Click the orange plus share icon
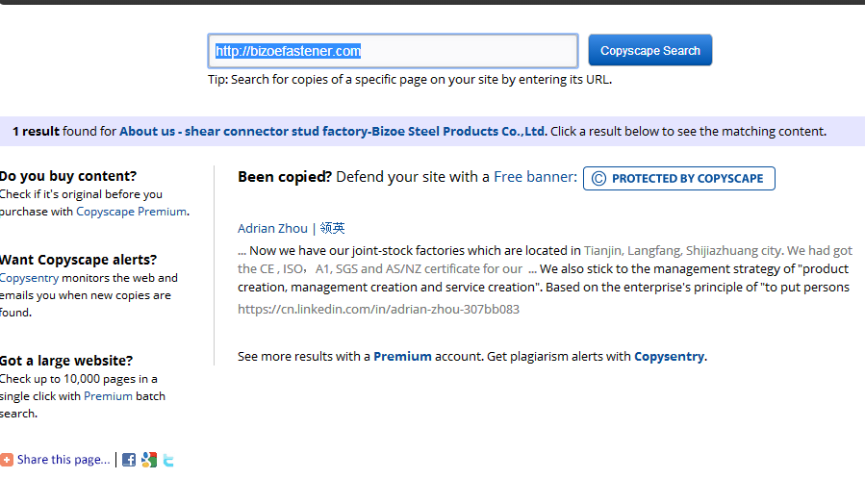865x504 pixels. 7,460
